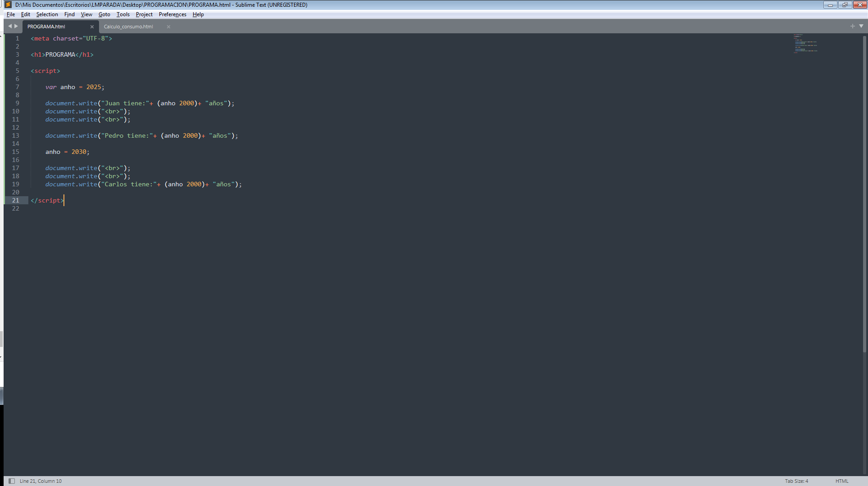Click line number 7 in gutter
The image size is (868, 486).
click(x=18, y=87)
